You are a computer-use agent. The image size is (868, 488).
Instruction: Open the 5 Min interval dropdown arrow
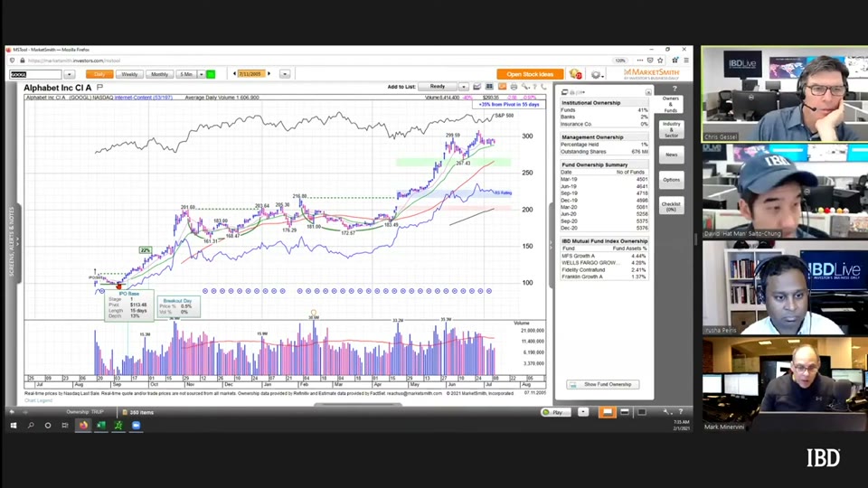(202, 74)
